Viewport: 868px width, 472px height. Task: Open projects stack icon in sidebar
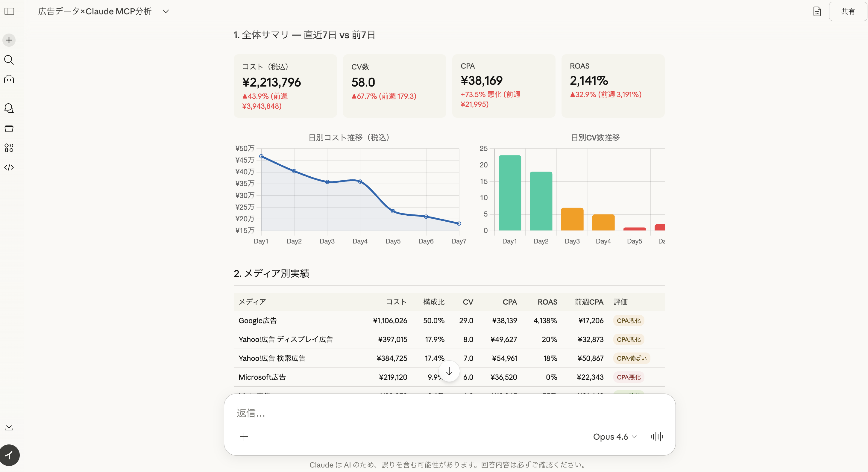click(9, 128)
